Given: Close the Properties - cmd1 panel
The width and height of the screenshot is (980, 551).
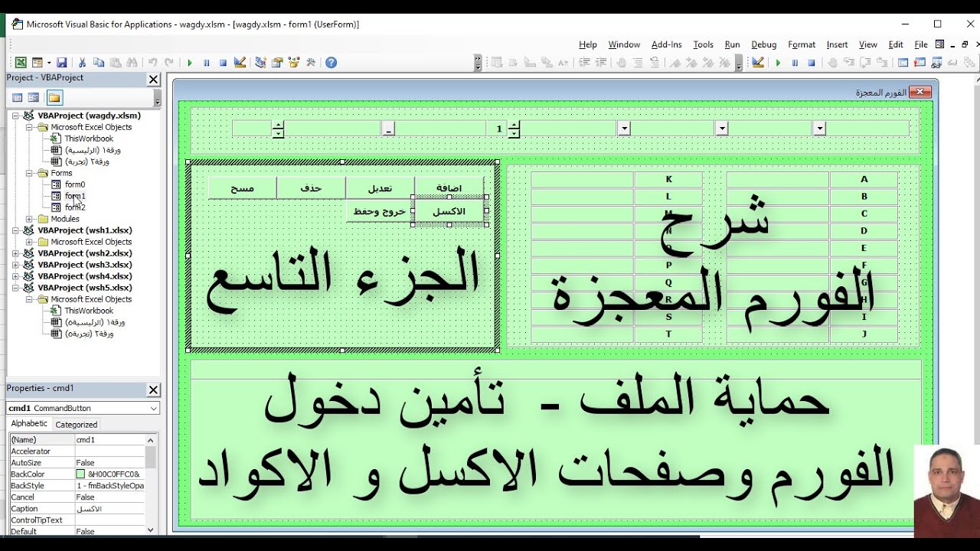Looking at the screenshot, I should click(153, 390).
